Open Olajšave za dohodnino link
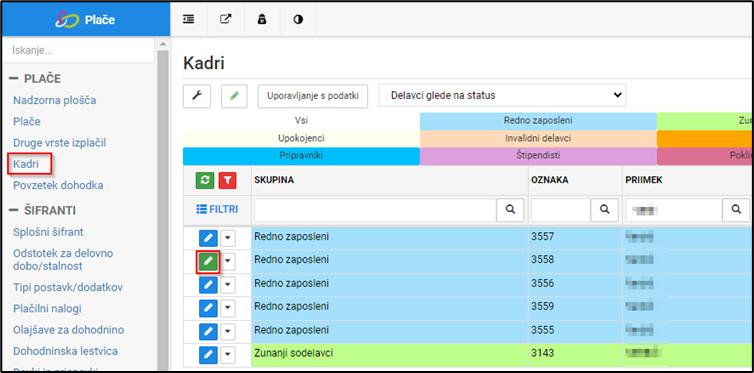The width and height of the screenshot is (754, 373). (x=69, y=330)
